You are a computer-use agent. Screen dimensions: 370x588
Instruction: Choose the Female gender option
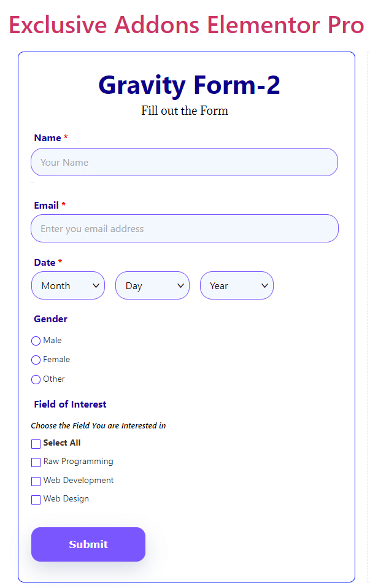[x=36, y=360]
